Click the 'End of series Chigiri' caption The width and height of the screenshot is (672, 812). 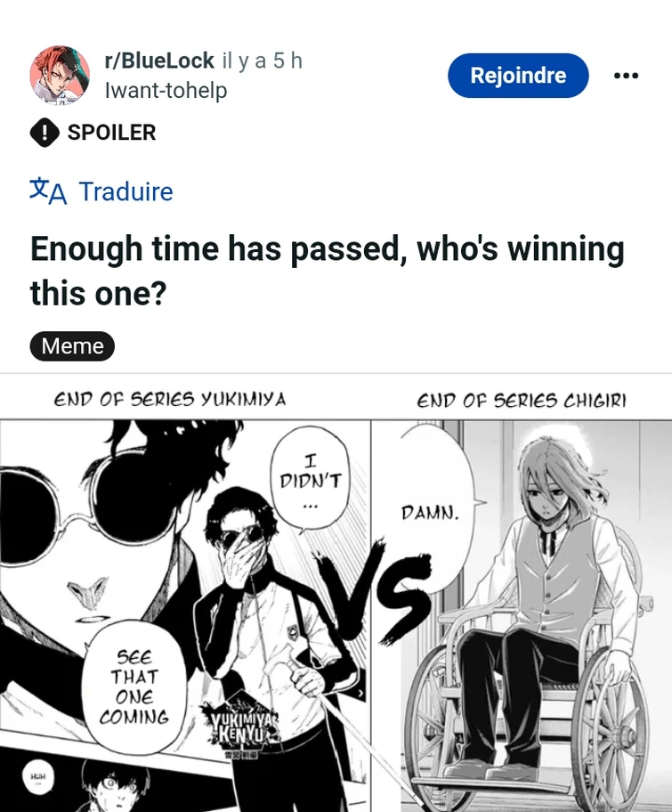pos(522,401)
